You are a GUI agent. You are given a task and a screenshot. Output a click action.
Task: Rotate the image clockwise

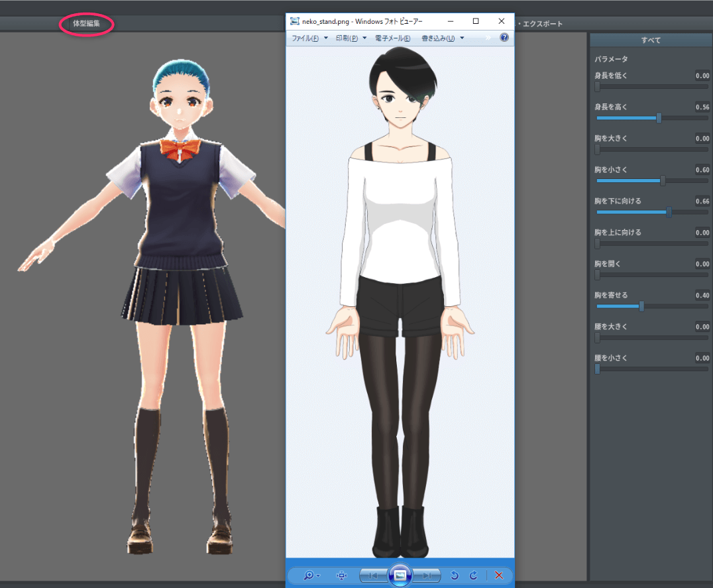(x=473, y=575)
